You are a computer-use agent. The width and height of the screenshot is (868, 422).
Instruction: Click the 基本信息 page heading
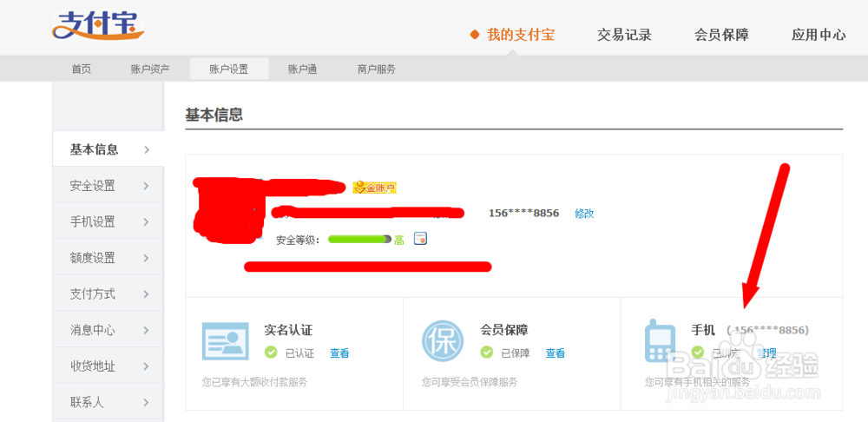pos(214,115)
